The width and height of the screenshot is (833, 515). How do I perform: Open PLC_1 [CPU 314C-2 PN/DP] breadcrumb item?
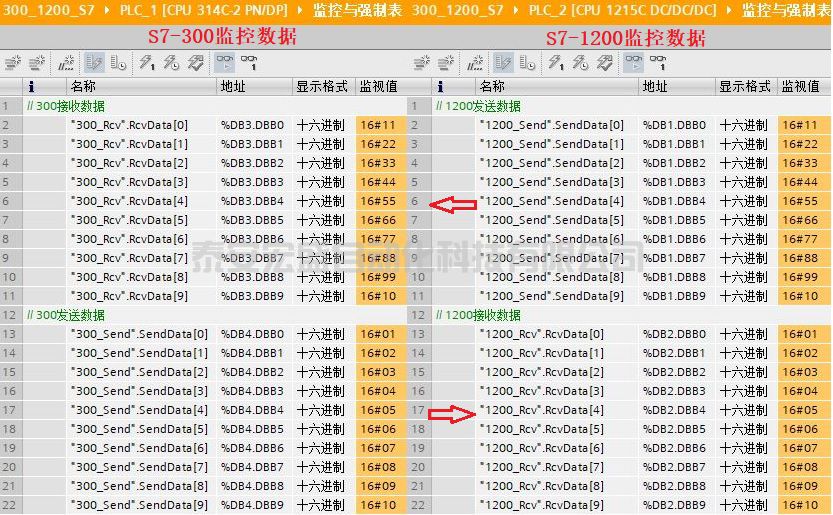coord(198,10)
